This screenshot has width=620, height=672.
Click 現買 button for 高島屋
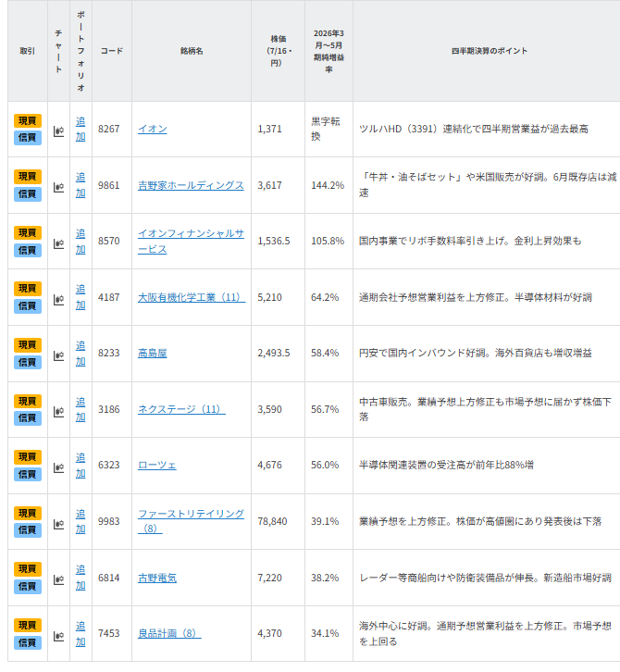tap(28, 345)
